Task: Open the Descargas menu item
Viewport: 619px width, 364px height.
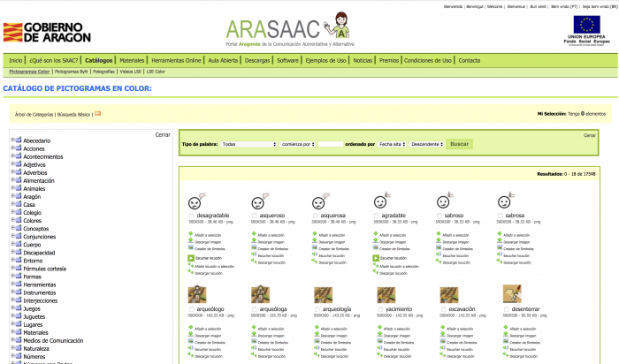Action: point(257,60)
